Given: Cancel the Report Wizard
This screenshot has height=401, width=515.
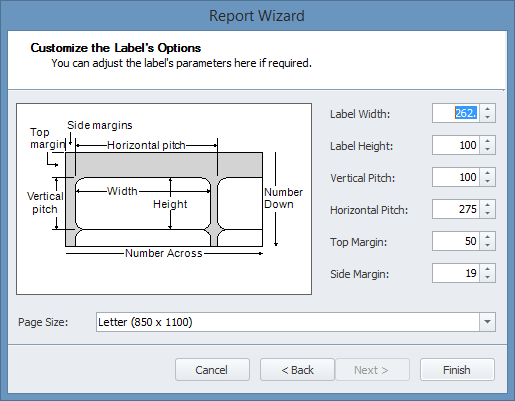Looking at the screenshot, I should coord(212,370).
